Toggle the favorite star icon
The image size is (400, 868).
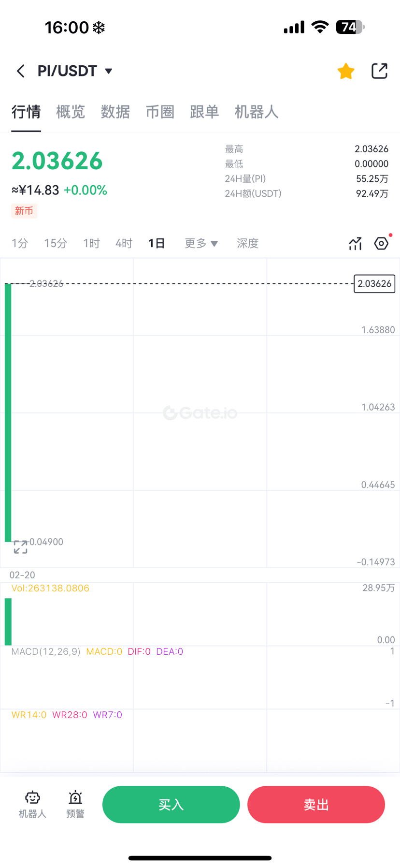346,71
